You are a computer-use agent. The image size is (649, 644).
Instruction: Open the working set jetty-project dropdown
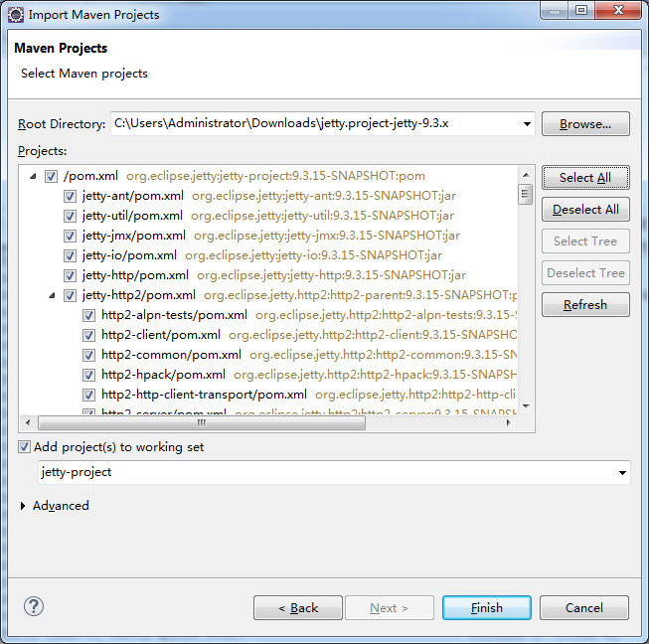(x=622, y=473)
